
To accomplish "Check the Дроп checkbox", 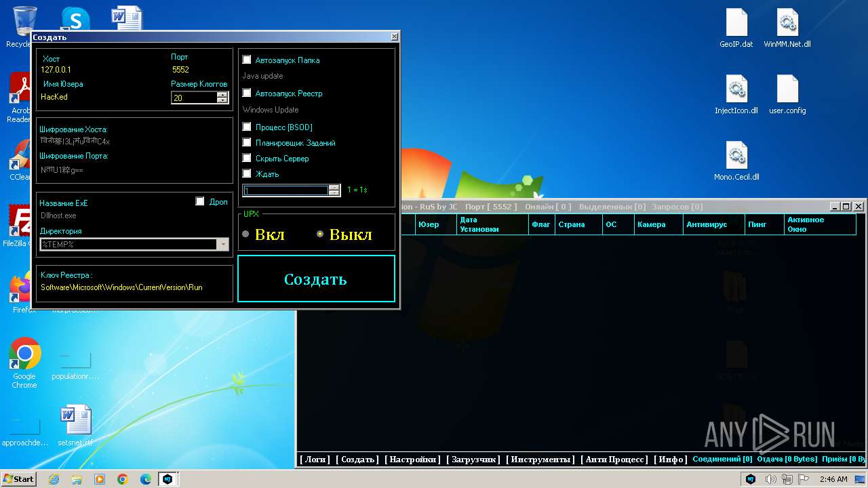I will 199,201.
